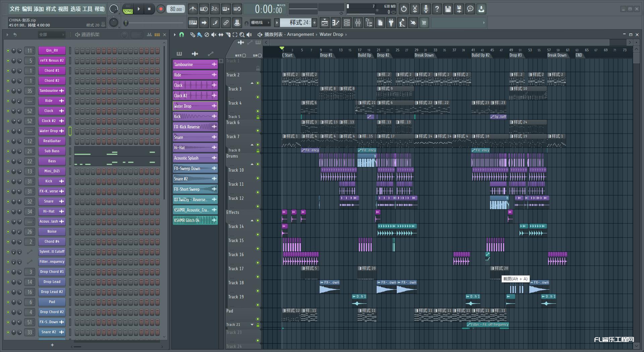Select the Kick clip in picker

tap(195, 116)
